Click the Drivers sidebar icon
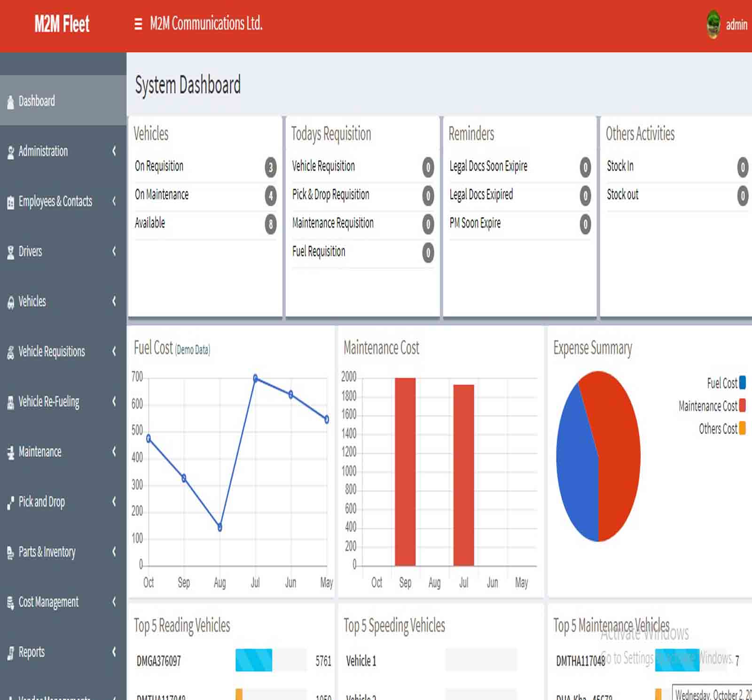752x700 pixels. pos(10,252)
